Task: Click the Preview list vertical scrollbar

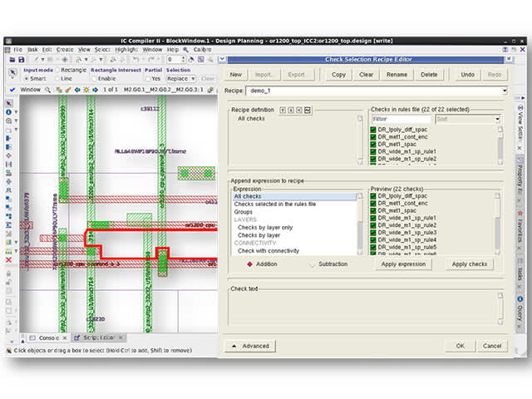Action: pyautogui.click(x=497, y=224)
